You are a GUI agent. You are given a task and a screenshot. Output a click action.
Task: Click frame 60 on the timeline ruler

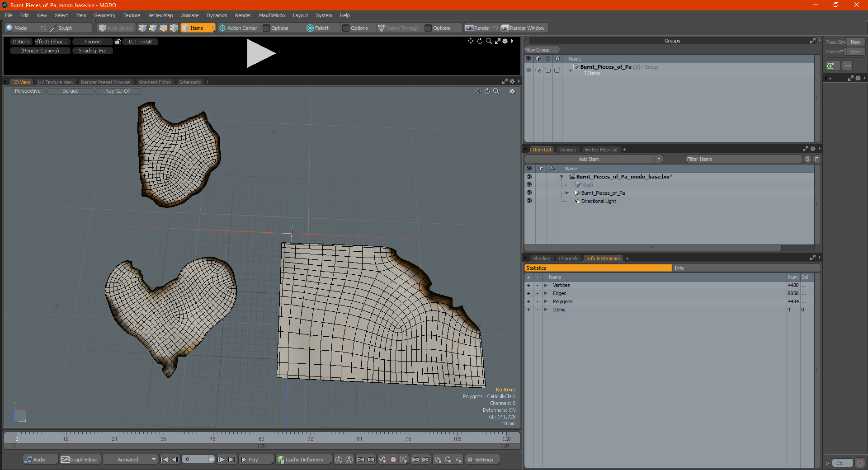coord(262,436)
